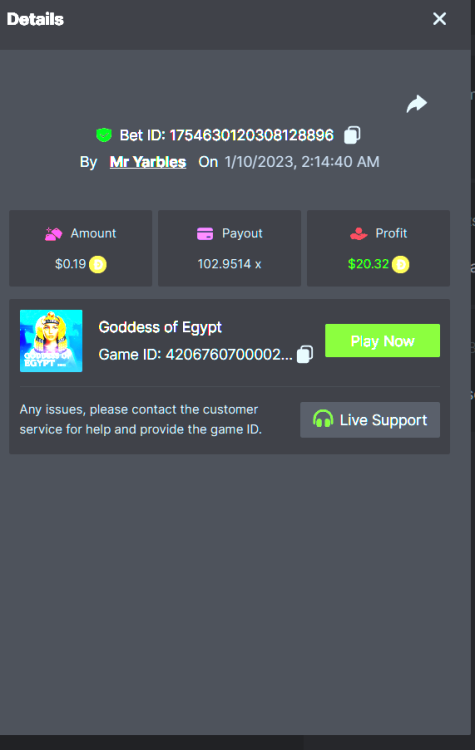The width and height of the screenshot is (475, 750).
Task: Open Mr Yarbles user profile link
Action: pos(148,162)
